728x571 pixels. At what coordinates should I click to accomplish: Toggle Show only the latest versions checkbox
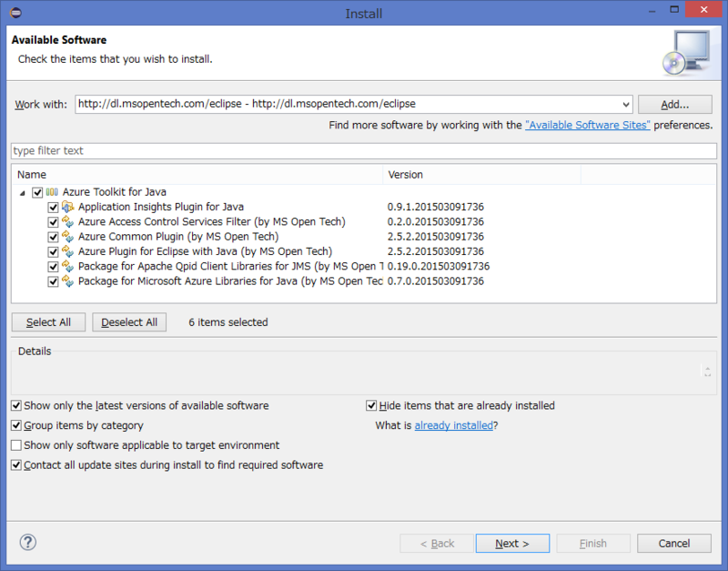[x=16, y=405]
